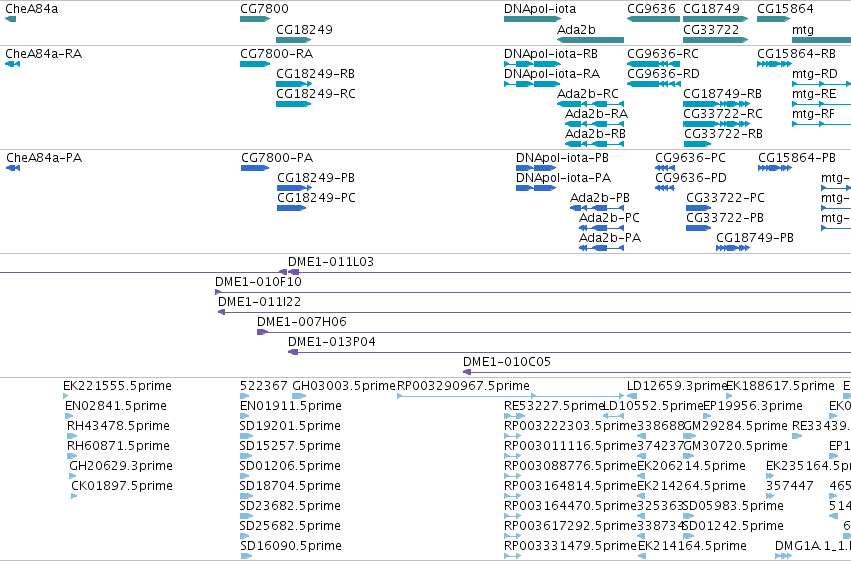Open transcript CG33722-RC
The image size is (851, 561).
723,114
